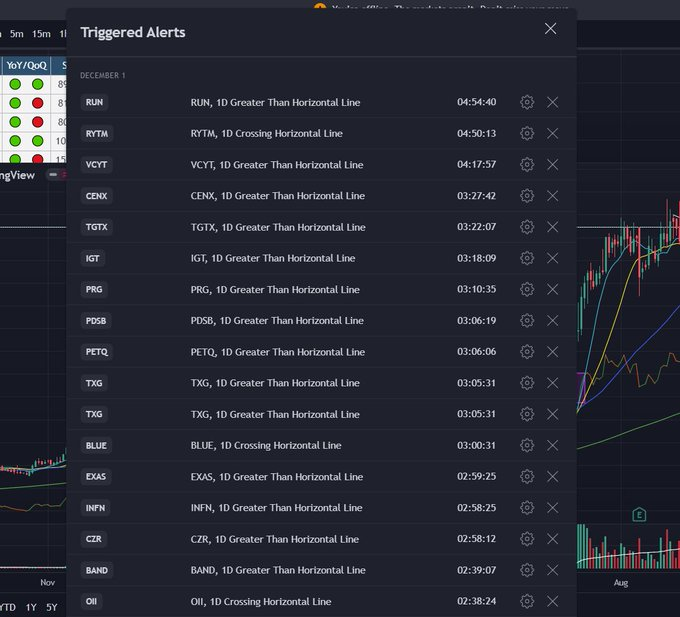
Task: Open settings for the CENX alert
Action: point(527,196)
